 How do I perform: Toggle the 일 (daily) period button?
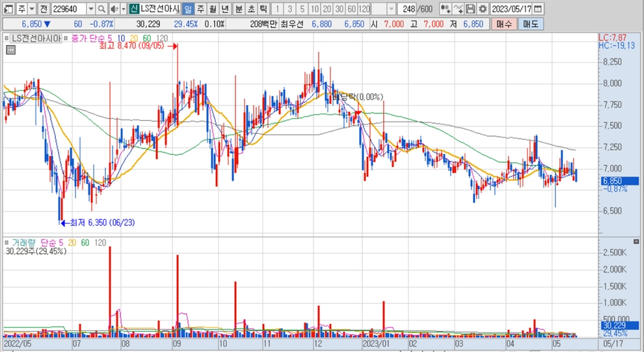coord(187,9)
